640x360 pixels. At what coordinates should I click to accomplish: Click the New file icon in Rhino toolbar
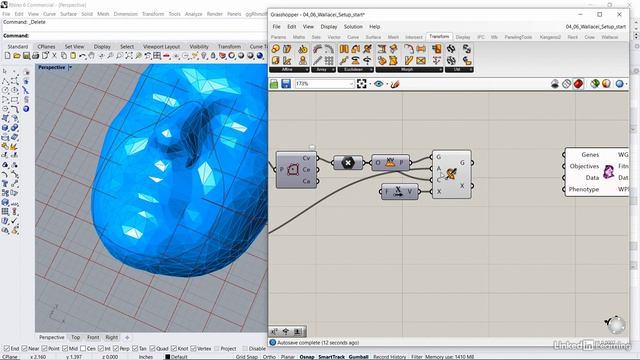pos(7,56)
